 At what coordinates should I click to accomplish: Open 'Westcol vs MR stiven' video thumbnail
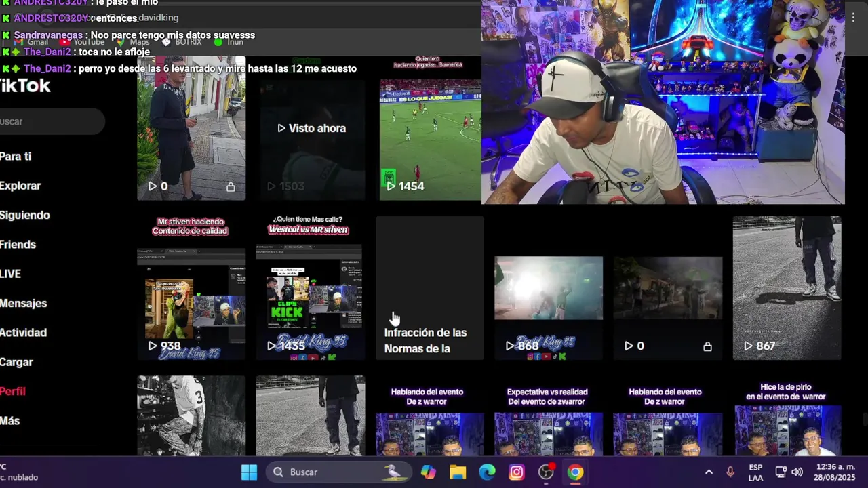311,288
